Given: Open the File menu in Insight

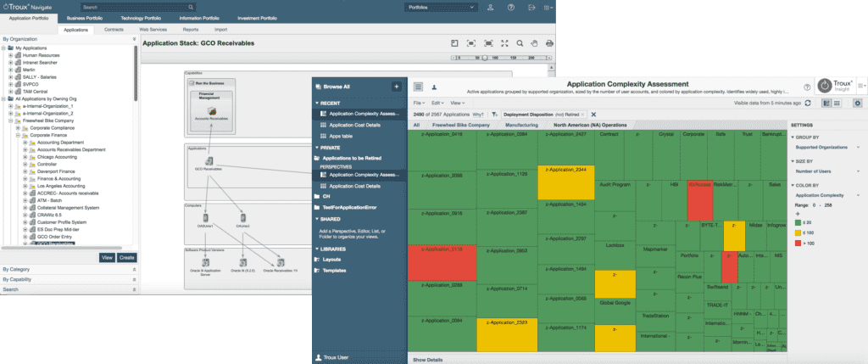Looking at the screenshot, I should 419,103.
